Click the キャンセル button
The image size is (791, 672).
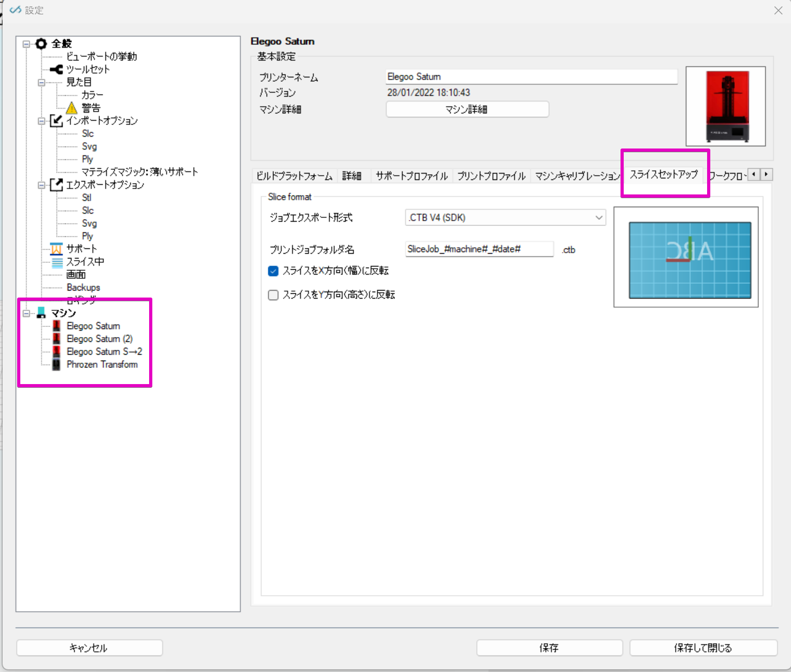[89, 648]
